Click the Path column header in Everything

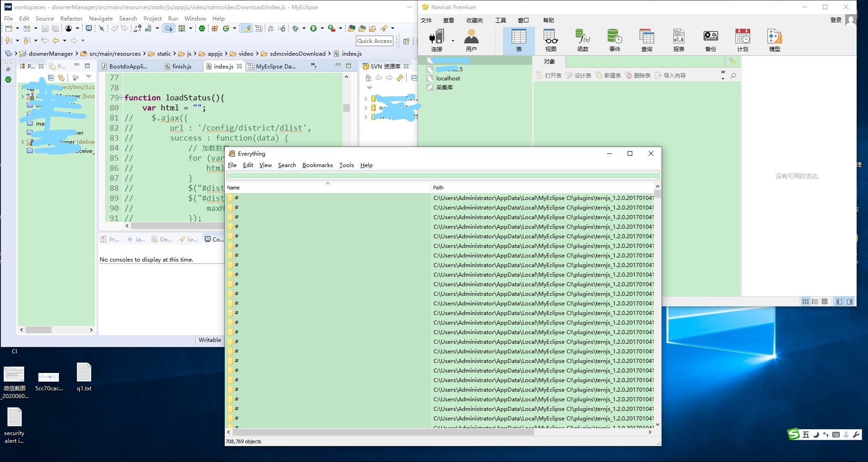[x=542, y=188]
